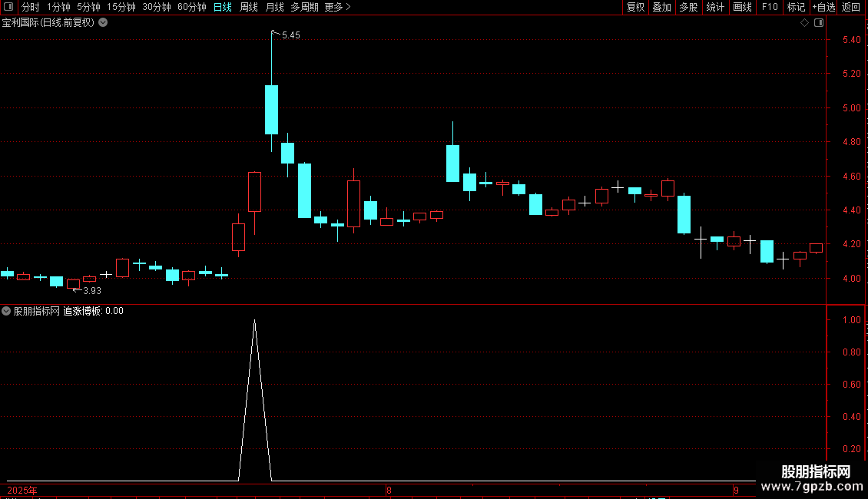Image resolution: width=868 pixels, height=499 pixels.
Task: Add stock to watchlist with +自选
Action: [823, 7]
